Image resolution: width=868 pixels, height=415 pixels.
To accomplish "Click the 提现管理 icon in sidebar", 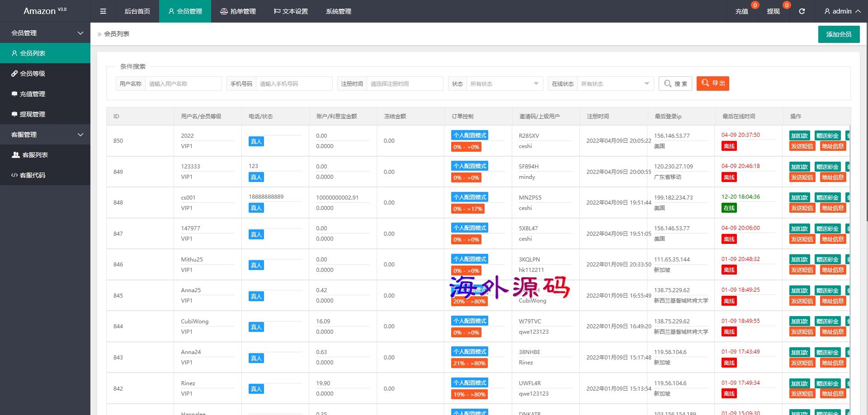I will tap(14, 114).
